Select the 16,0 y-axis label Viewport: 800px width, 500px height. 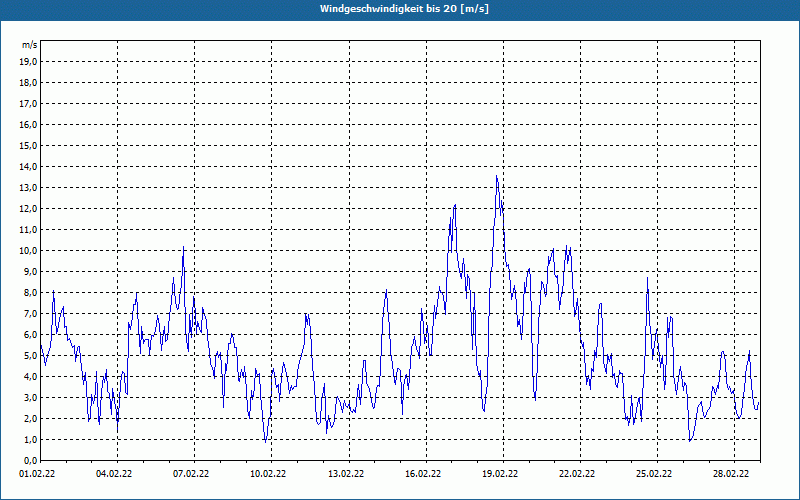pos(28,125)
